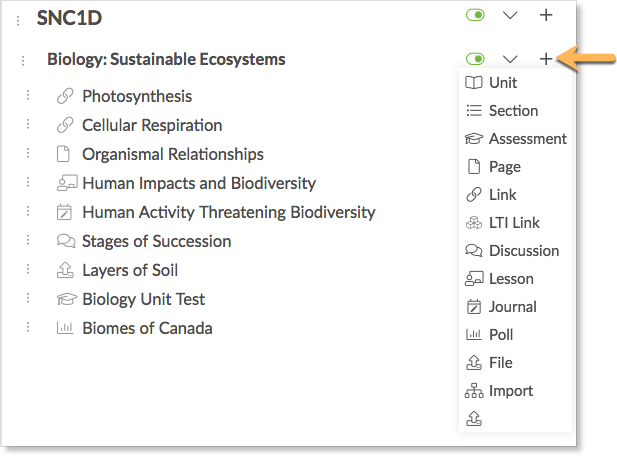This screenshot has width=617, height=457.
Task: Toggle visibility switch for Biology: Sustainable Ecosystems
Action: (x=475, y=59)
